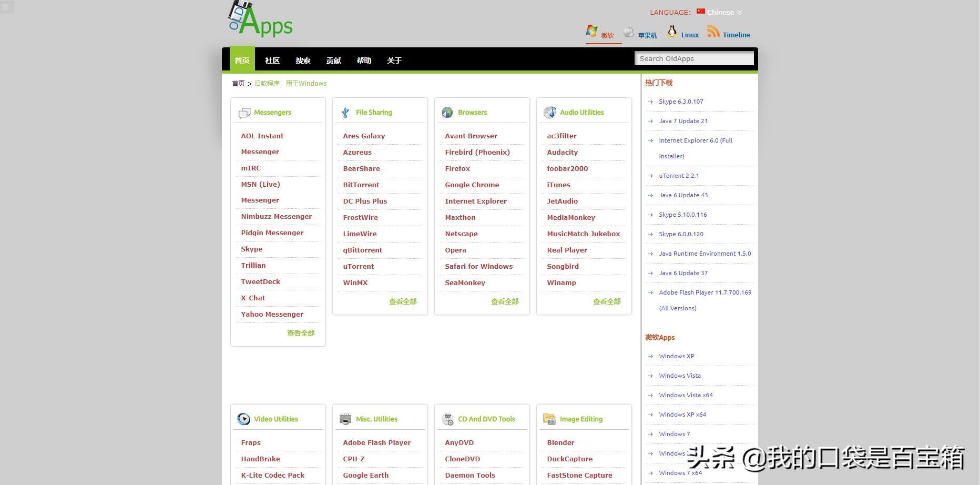
Task: Open the Skype link in Messengers
Action: click(x=252, y=249)
